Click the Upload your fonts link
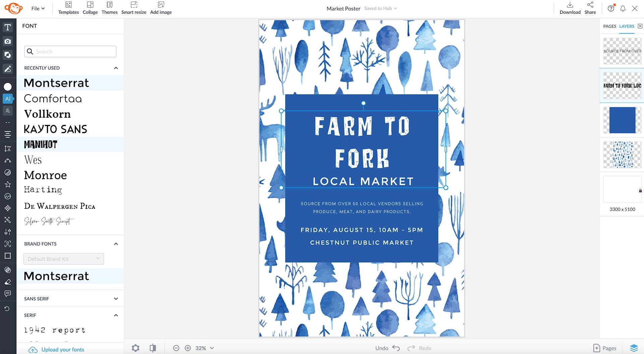This screenshot has width=644, height=354. tap(63, 349)
